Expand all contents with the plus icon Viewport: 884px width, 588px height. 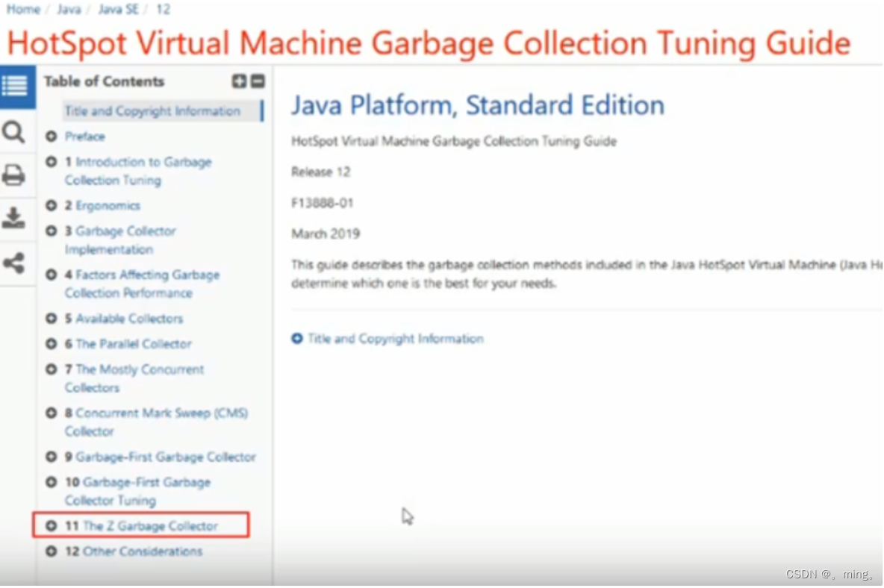coord(239,81)
